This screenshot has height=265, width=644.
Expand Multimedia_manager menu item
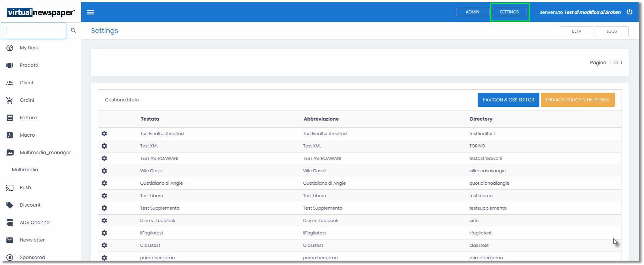45,153
